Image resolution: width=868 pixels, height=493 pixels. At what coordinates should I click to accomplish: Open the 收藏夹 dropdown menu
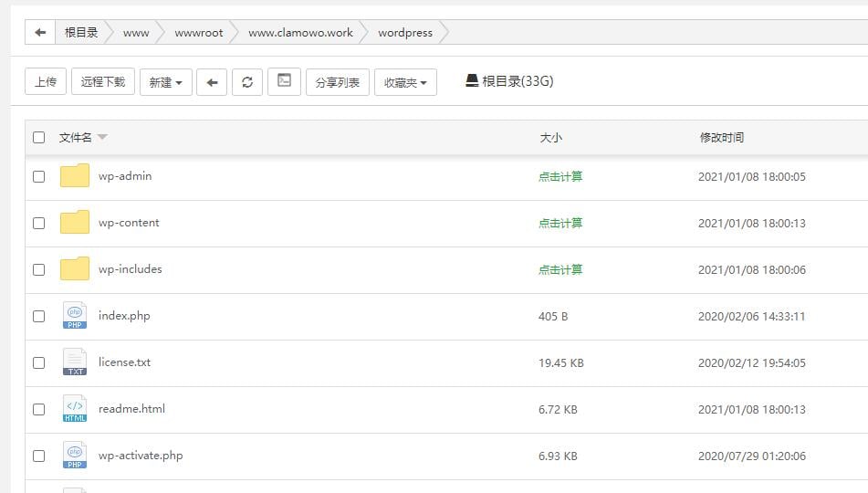coord(405,82)
